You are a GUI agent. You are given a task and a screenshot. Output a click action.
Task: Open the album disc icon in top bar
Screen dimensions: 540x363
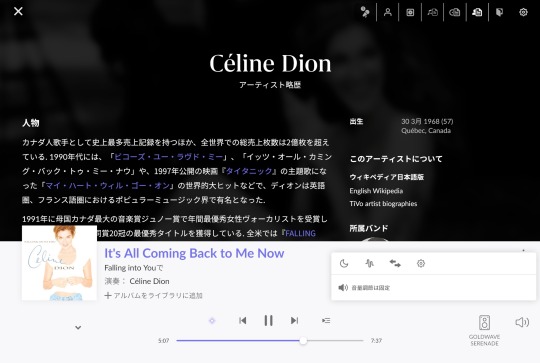click(410, 12)
